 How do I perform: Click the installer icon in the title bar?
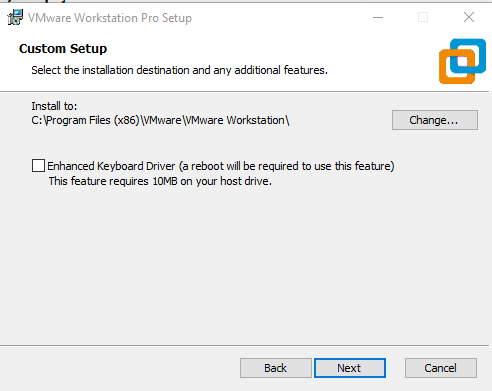click(15, 17)
